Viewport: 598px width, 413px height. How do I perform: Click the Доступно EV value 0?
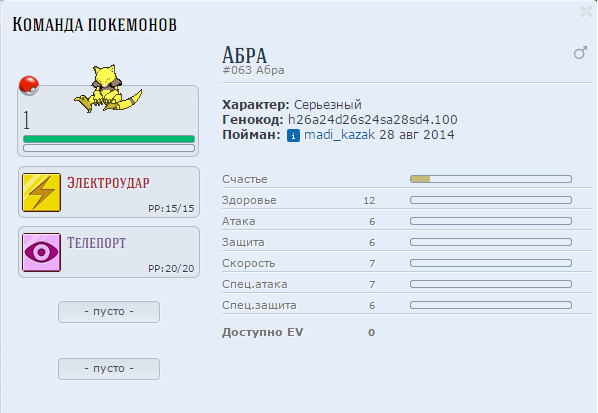371,333
